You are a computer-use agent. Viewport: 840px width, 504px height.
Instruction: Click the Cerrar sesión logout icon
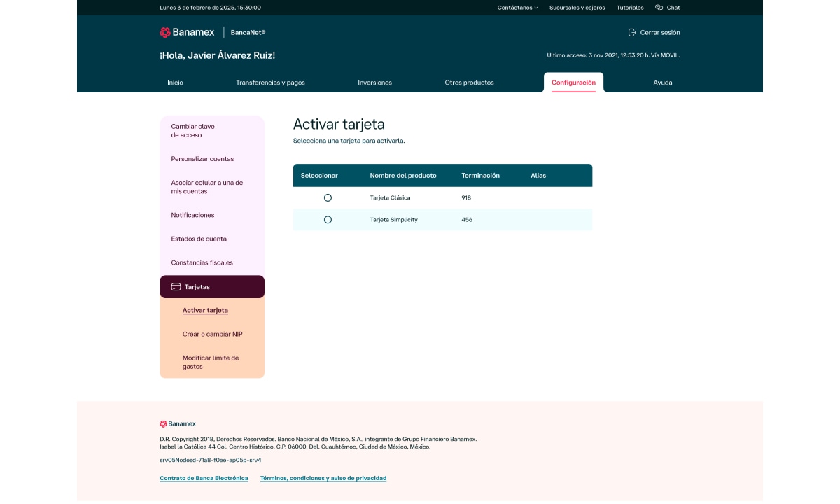click(x=632, y=32)
